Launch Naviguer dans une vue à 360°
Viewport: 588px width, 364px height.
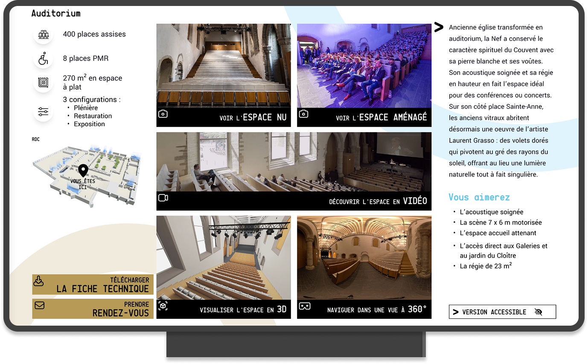[x=364, y=267]
